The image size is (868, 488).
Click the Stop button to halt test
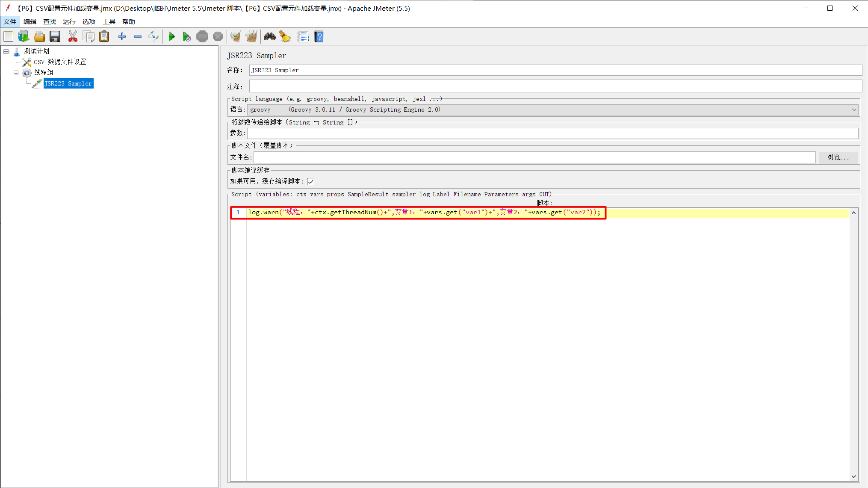pos(203,37)
